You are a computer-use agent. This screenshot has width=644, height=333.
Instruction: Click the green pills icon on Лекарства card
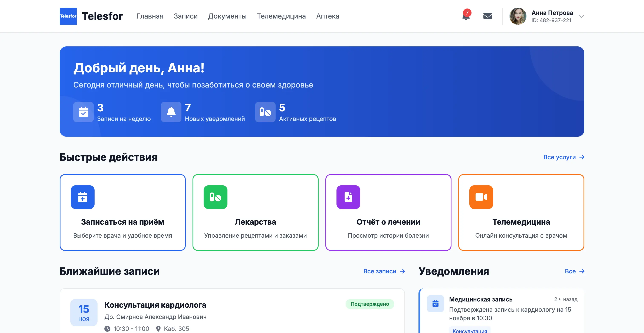tap(216, 197)
